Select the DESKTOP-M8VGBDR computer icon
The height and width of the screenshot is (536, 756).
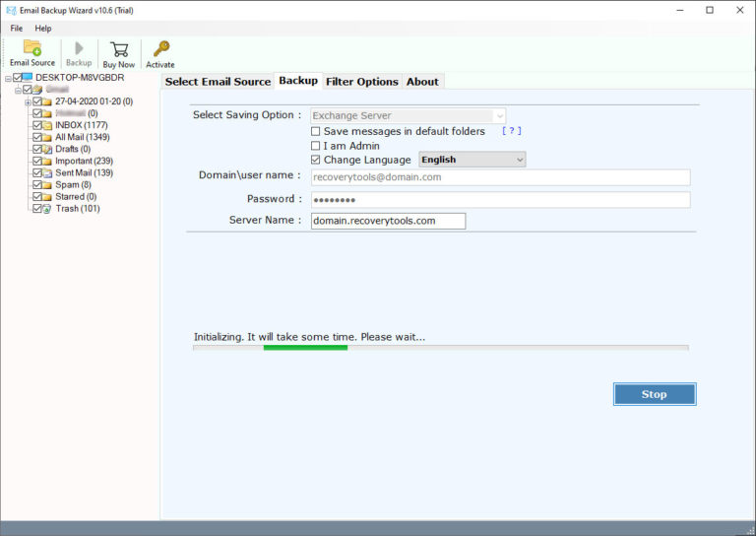click(28, 77)
